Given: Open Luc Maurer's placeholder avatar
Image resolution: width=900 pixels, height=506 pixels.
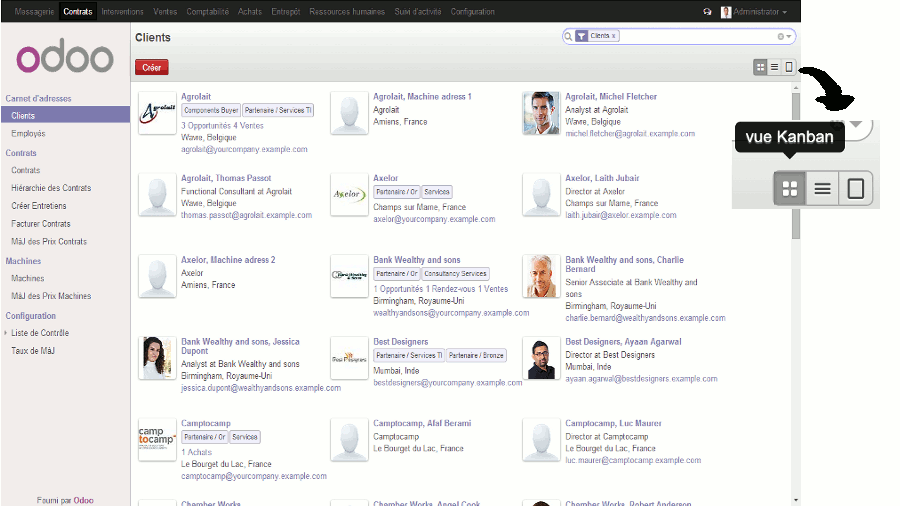Looking at the screenshot, I should click(x=541, y=439).
